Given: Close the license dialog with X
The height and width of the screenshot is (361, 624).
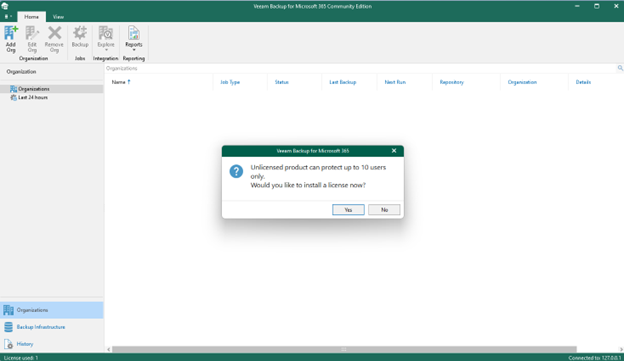Looking at the screenshot, I should pos(394,151).
